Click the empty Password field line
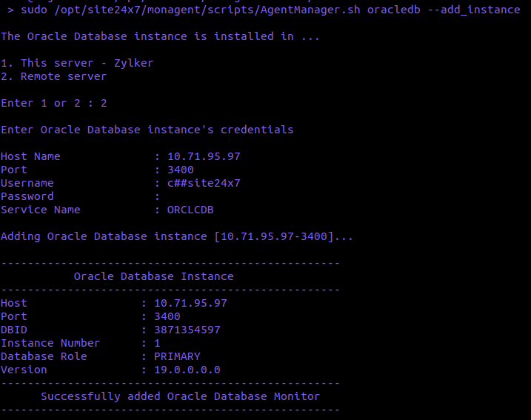Image resolution: width=531 pixels, height=420 pixels. click(x=158, y=196)
